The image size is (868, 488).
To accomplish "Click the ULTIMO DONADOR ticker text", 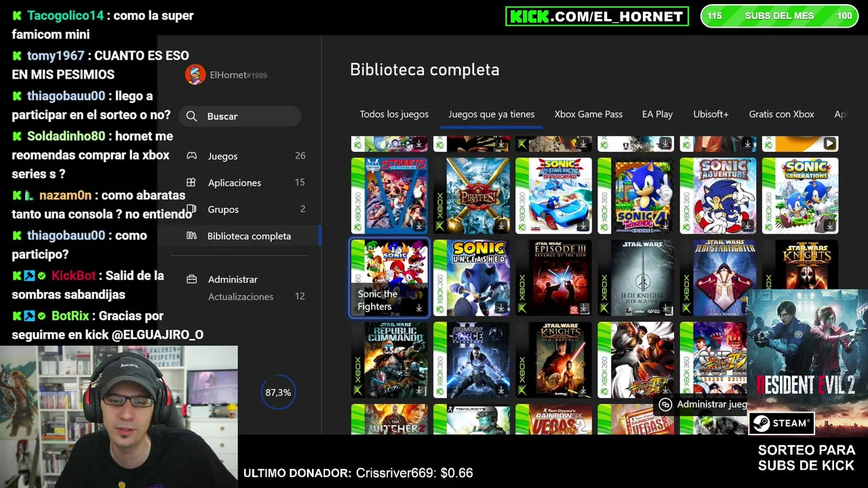I will 358,473.
